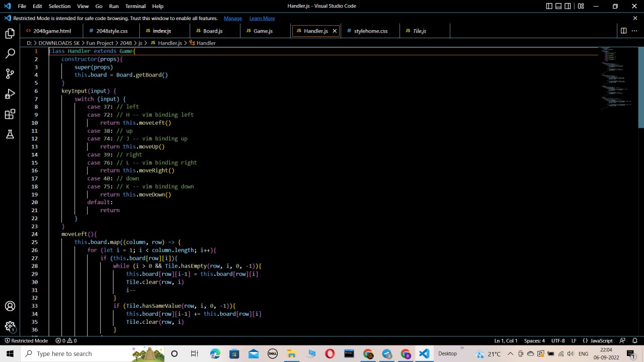Open the Extensions view
This screenshot has height=362, width=644.
pos(10,114)
